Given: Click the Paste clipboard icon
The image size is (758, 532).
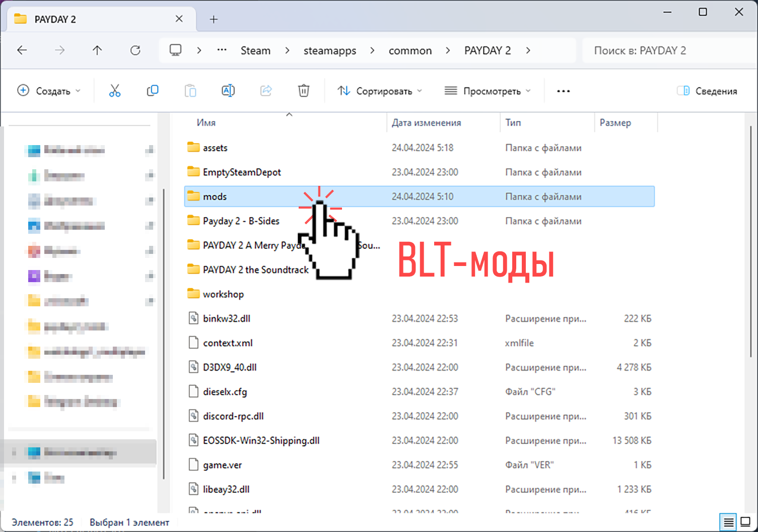Looking at the screenshot, I should coord(190,91).
